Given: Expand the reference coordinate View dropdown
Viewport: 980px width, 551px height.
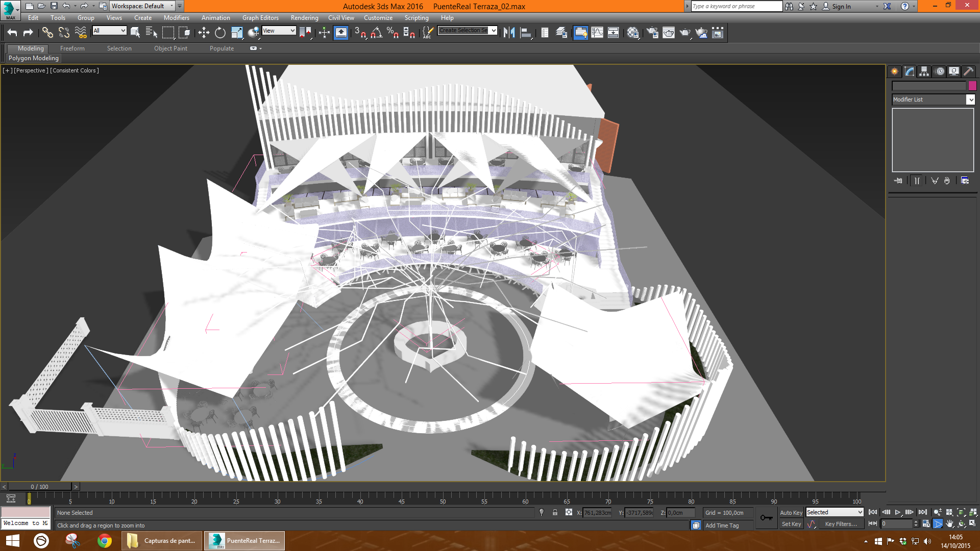Looking at the screenshot, I should 279,31.
